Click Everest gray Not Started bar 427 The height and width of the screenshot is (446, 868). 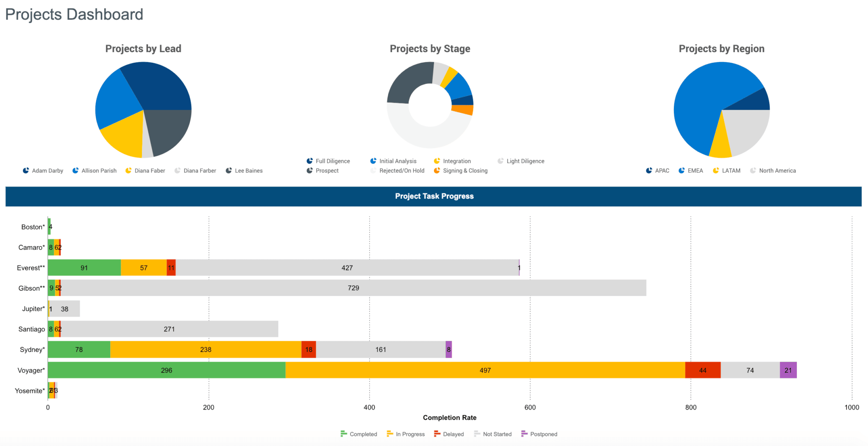tap(347, 268)
